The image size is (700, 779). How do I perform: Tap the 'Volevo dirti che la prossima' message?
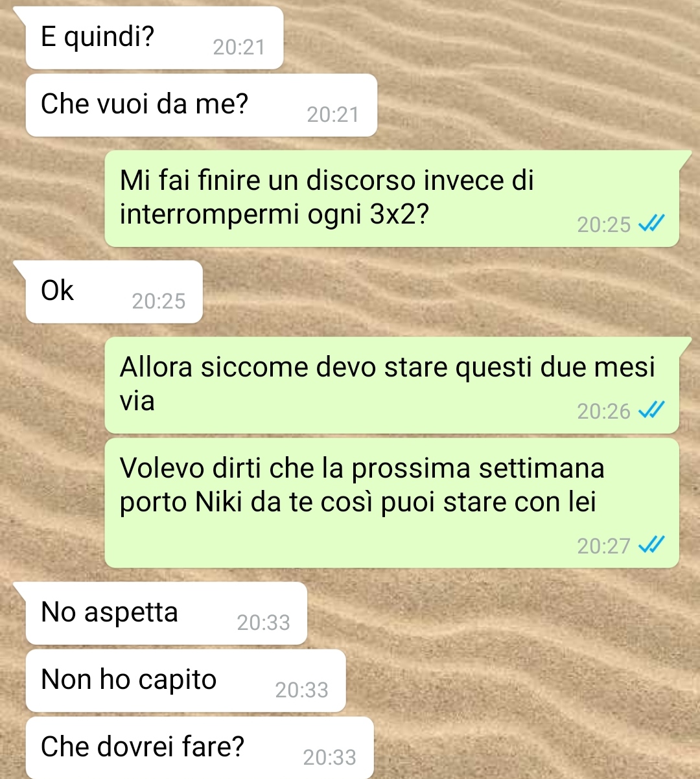click(x=391, y=503)
